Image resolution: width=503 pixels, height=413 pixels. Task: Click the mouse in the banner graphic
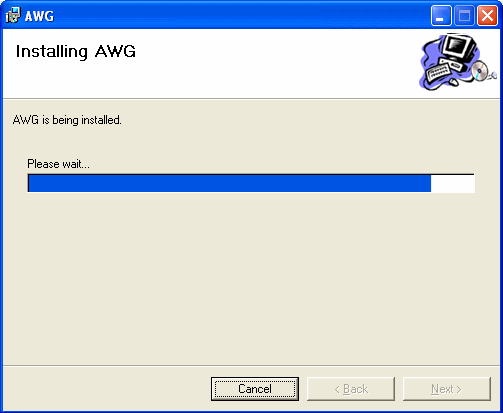coord(453,81)
